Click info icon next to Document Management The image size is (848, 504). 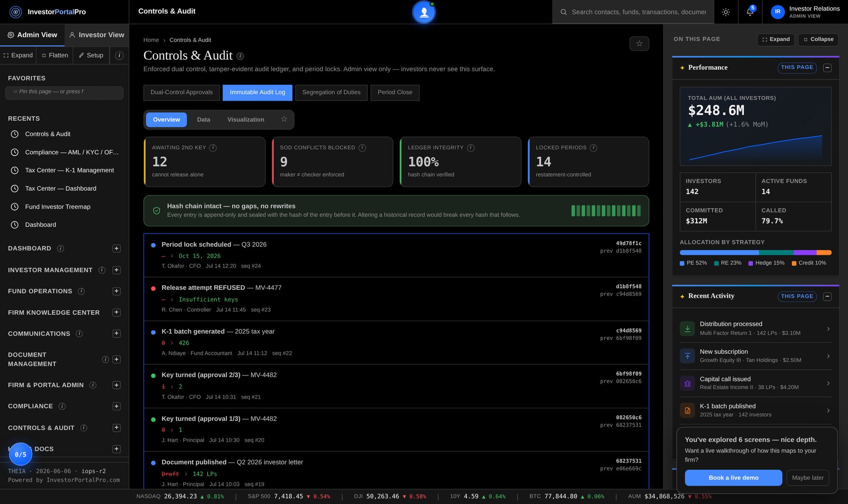tap(106, 360)
